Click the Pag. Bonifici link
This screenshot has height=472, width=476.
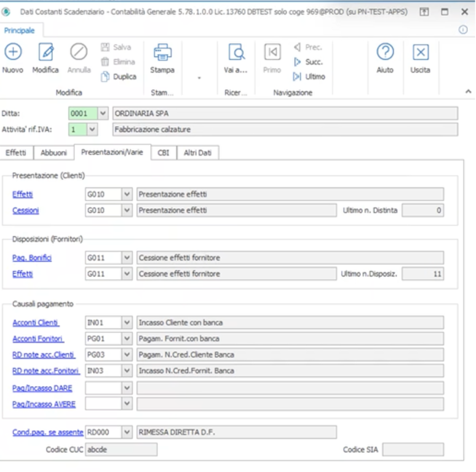point(32,258)
